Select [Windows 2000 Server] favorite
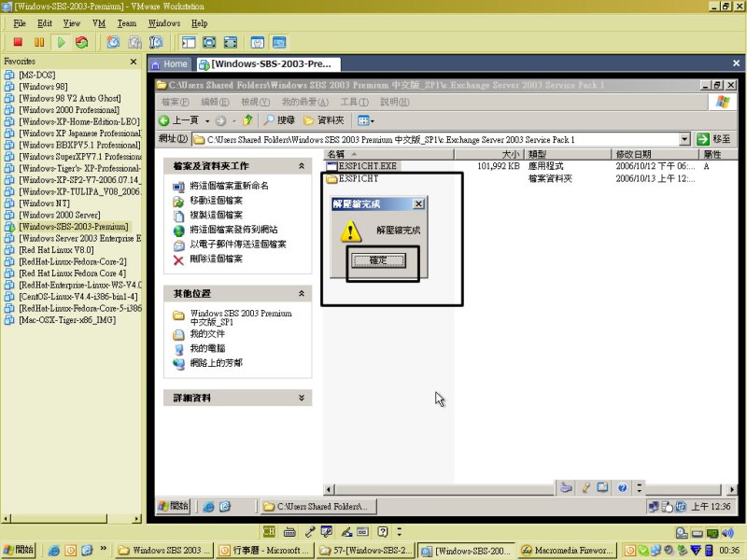The image size is (747, 560). tap(60, 215)
